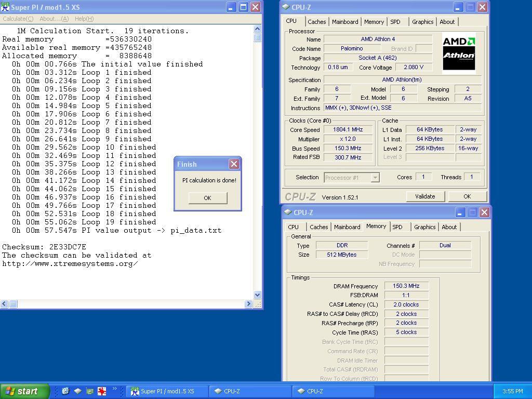Click the AMD Athlon logo image
Screen dimensions: 532x399
click(x=458, y=52)
